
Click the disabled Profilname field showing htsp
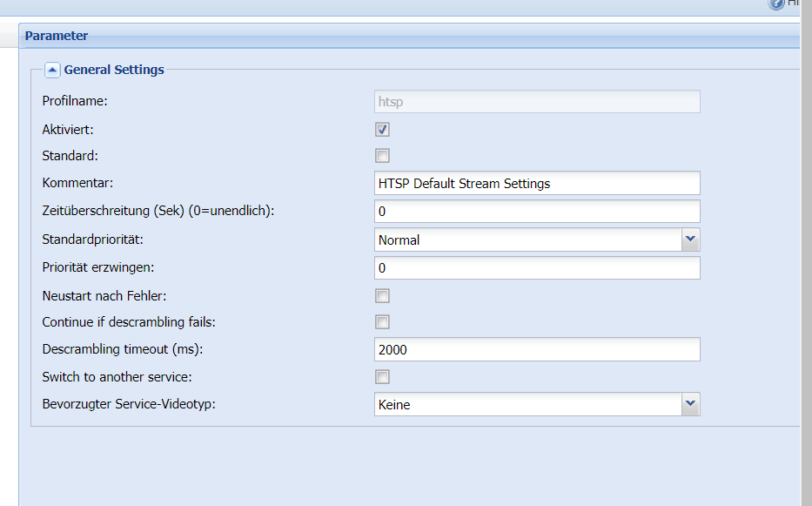pos(537,102)
